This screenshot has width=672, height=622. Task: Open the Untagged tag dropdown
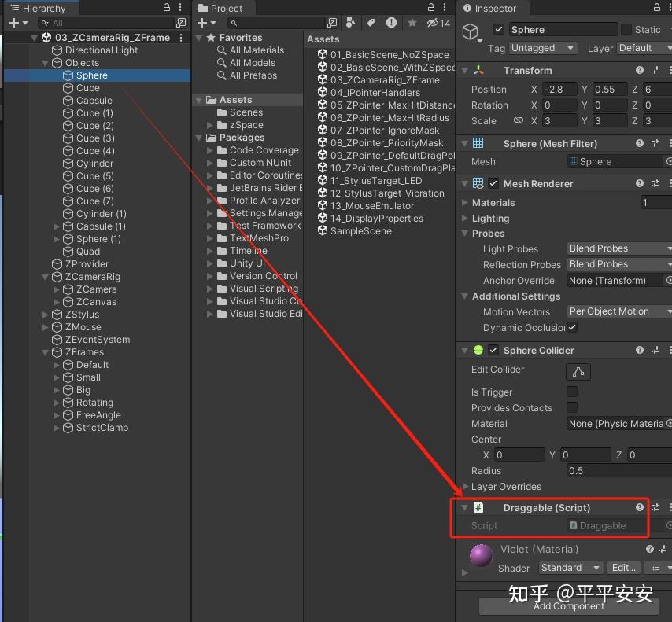[x=543, y=48]
